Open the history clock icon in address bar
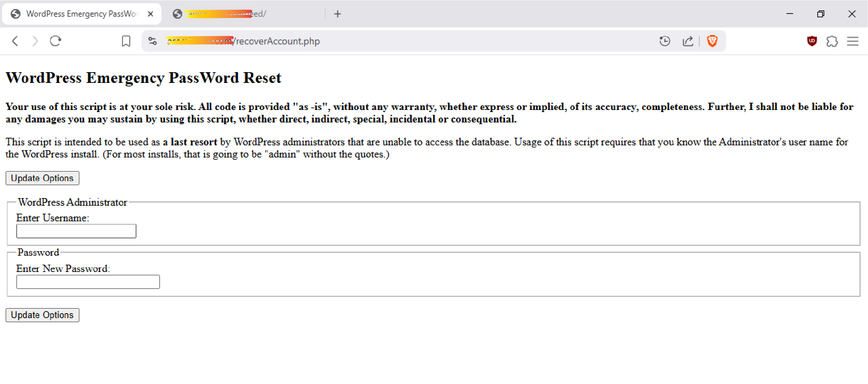The image size is (868, 384). [665, 41]
